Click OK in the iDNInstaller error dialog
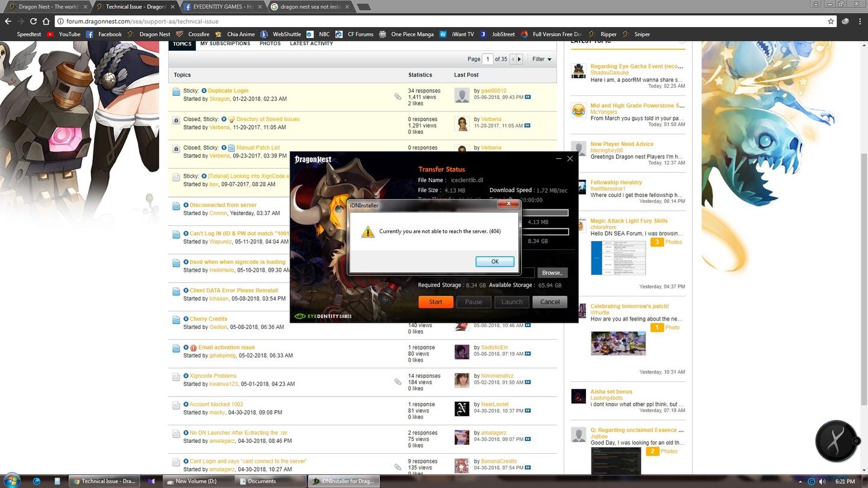868x488 pixels. point(495,261)
